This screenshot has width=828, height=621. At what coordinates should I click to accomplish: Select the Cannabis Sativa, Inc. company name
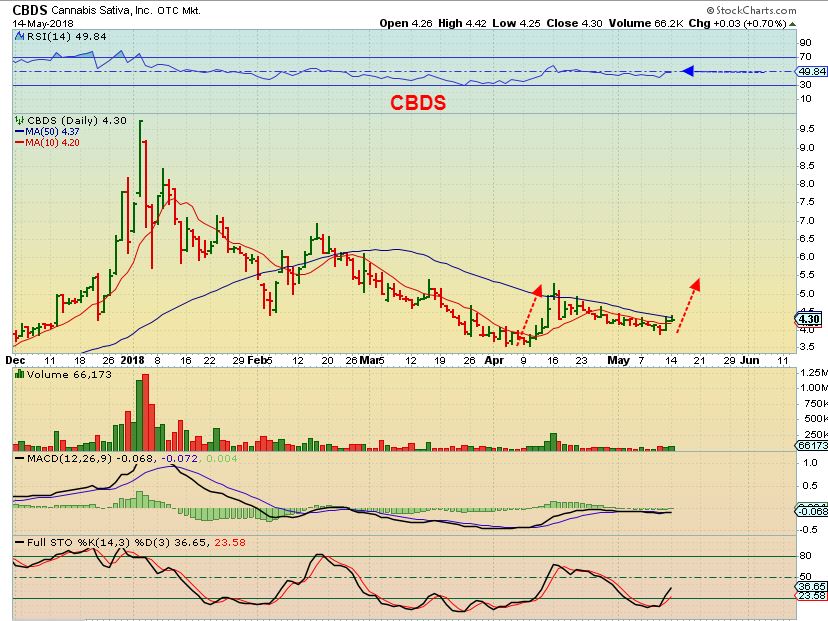pyautogui.click(x=102, y=11)
